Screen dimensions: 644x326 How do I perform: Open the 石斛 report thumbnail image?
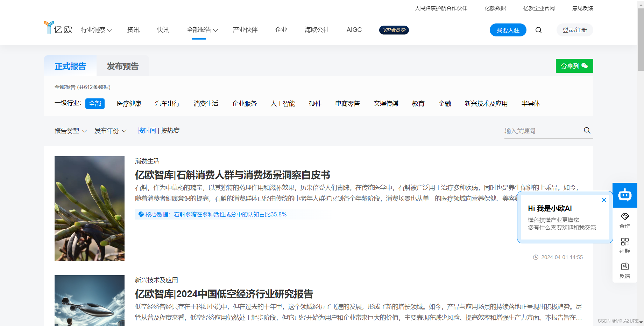pos(90,209)
